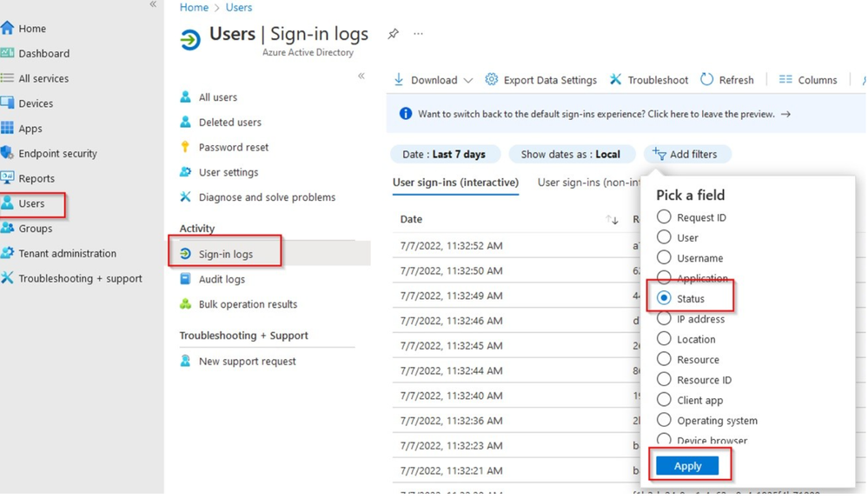Click Troubleshoot in the toolbar
This screenshot has width=868, height=499.
[649, 80]
